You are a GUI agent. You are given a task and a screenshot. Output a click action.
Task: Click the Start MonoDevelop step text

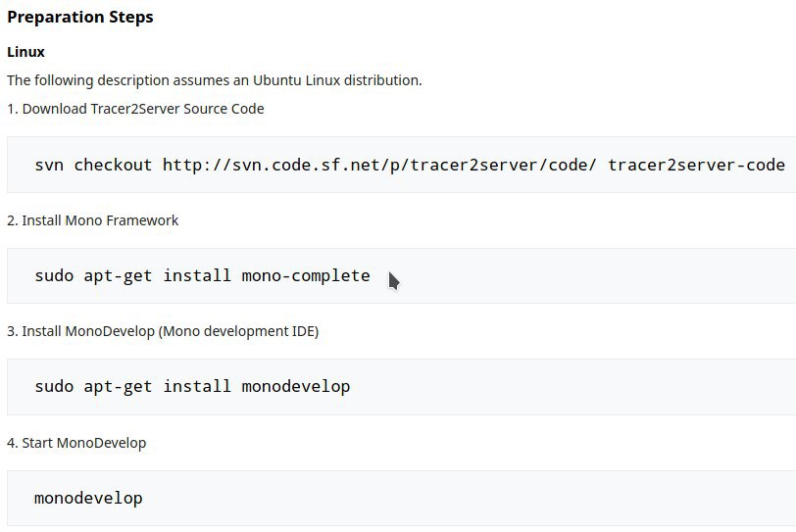pyautogui.click(x=76, y=443)
